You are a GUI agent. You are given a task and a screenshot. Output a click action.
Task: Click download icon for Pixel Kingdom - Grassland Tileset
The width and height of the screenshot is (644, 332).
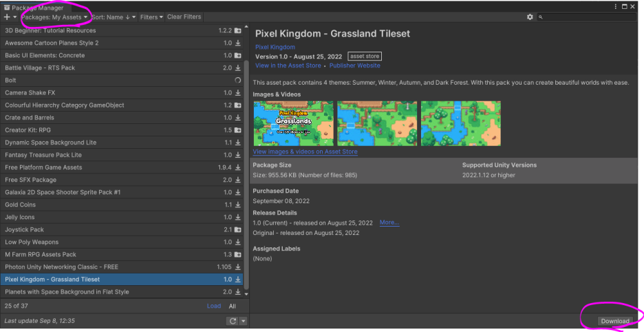(x=238, y=280)
